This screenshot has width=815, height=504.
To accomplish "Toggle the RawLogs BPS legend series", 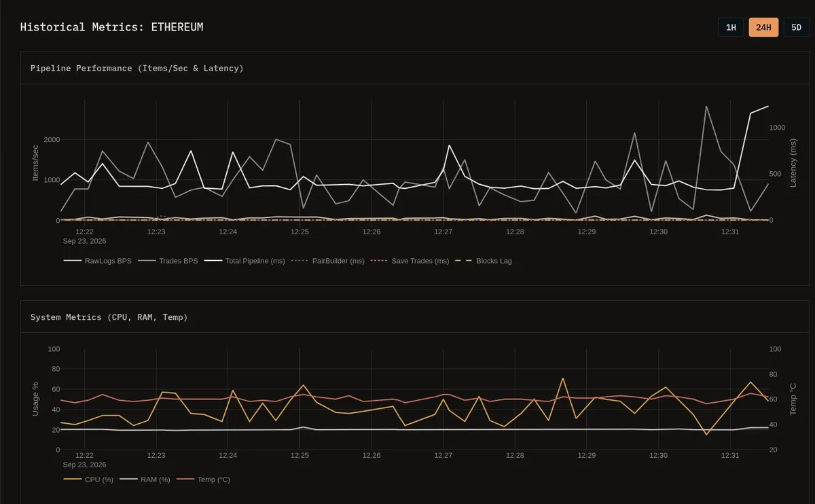I will coord(99,261).
